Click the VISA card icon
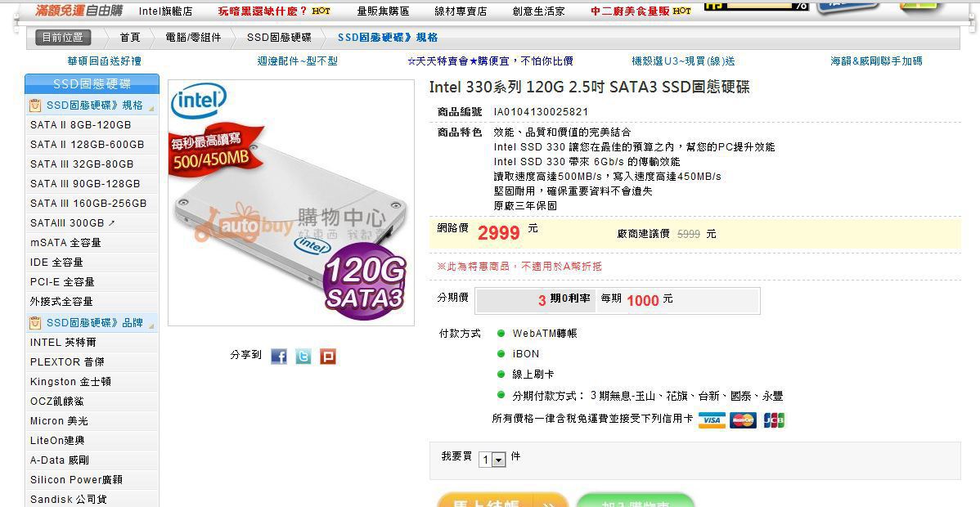The width and height of the screenshot is (980, 507). pos(711,420)
